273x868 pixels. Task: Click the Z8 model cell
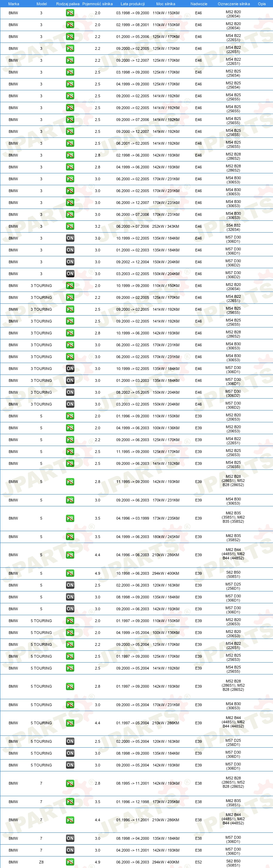(41, 862)
